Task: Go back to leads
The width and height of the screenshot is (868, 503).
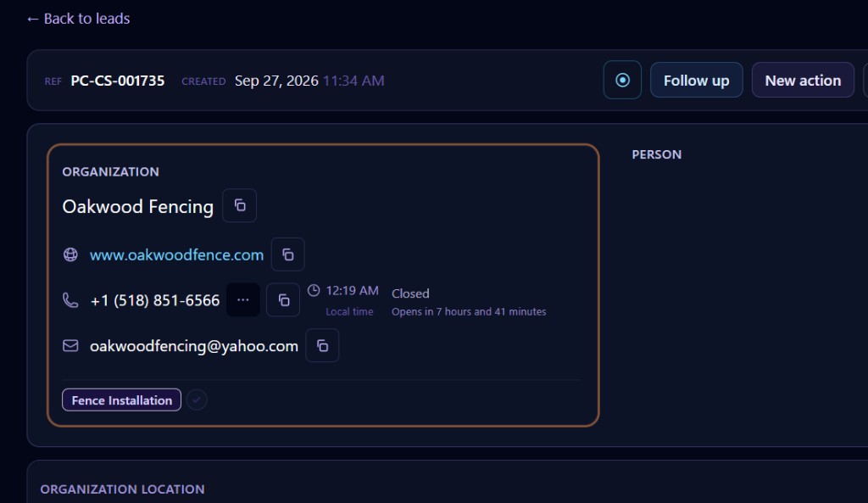Action: 78,19
